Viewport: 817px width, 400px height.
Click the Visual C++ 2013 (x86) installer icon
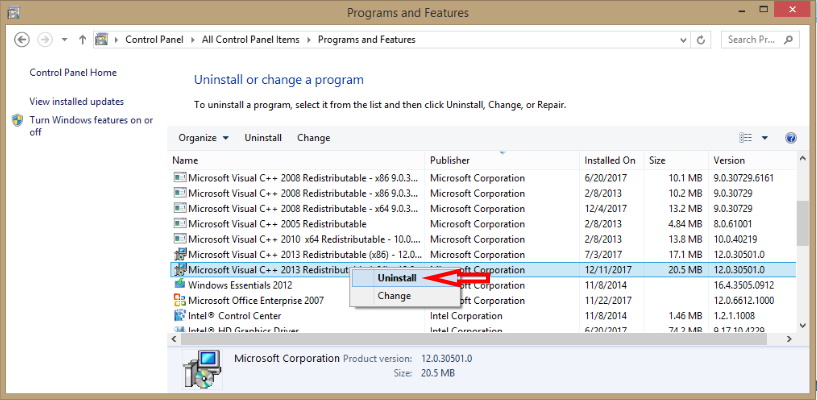point(180,254)
